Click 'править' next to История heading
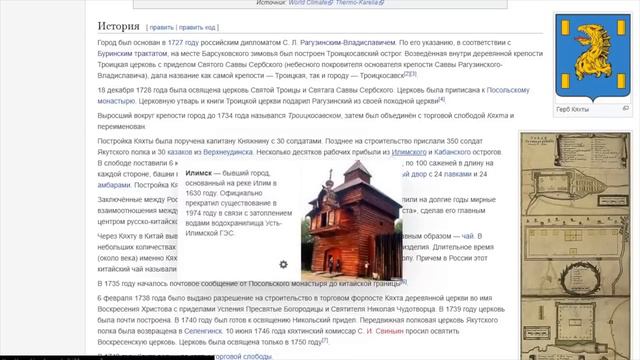Screen dimensions: 640x360 tap(161, 27)
